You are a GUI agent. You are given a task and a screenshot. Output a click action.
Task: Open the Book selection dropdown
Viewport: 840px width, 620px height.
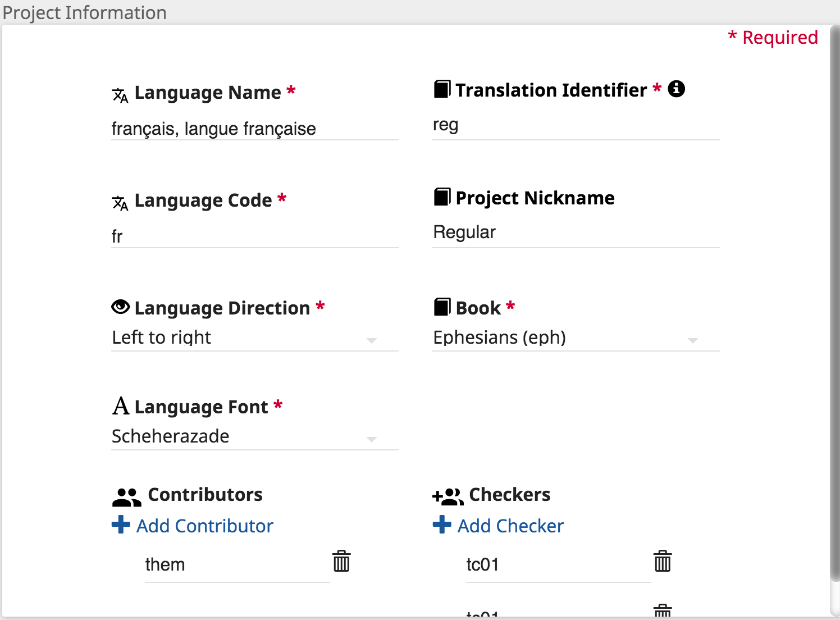[693, 340]
